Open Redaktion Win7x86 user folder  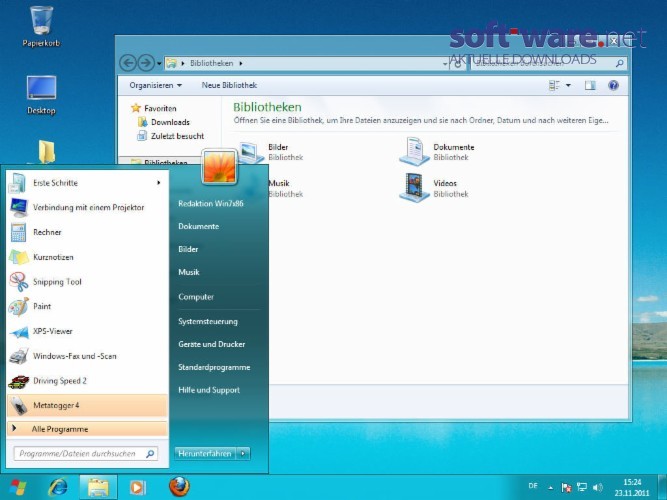click(211, 203)
